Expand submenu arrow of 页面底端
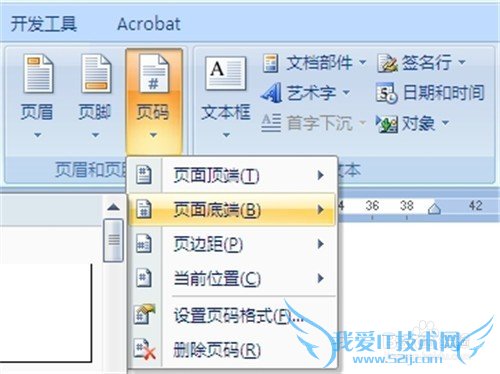This screenshot has height=374, width=500. tap(321, 210)
